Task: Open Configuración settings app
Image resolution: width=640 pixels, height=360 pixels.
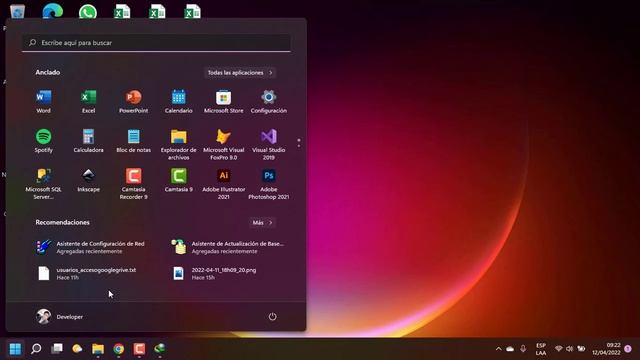Action: [269, 102]
